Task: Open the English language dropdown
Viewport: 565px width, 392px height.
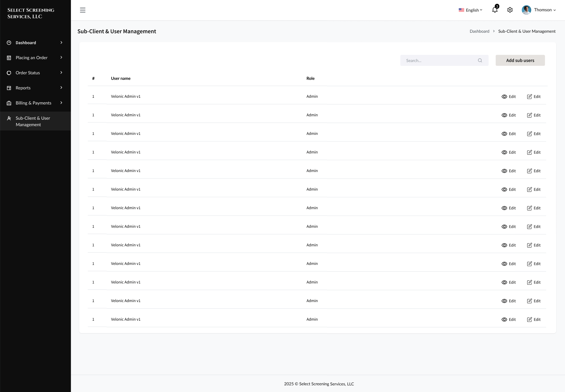Action: coord(471,10)
